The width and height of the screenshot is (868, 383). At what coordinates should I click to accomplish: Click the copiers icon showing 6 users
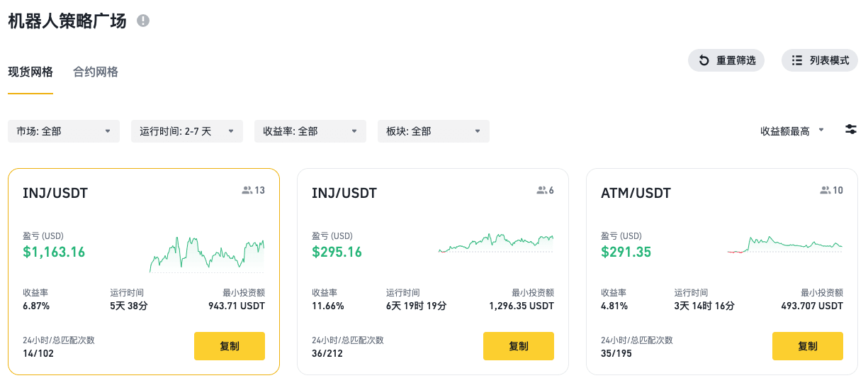[x=541, y=190]
